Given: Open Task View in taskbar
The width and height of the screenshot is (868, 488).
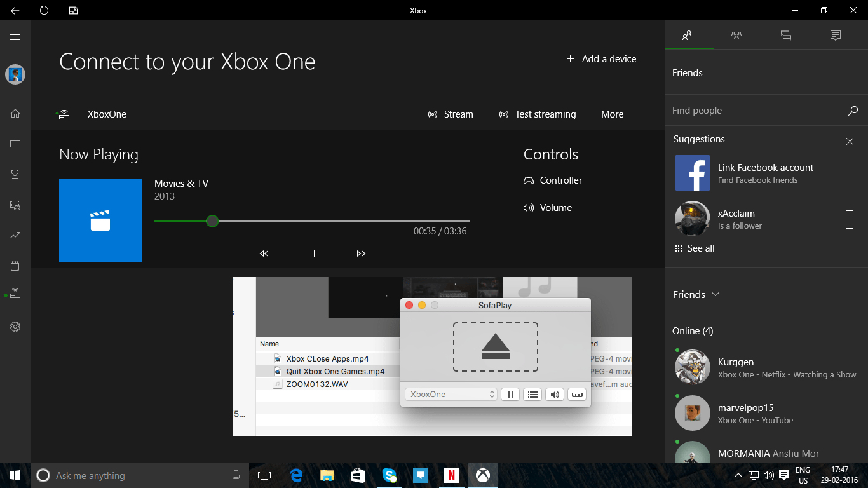Looking at the screenshot, I should [x=264, y=475].
